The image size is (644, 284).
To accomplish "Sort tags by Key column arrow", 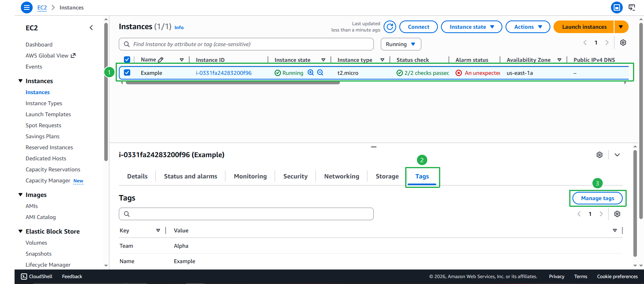I will pyautogui.click(x=158, y=230).
